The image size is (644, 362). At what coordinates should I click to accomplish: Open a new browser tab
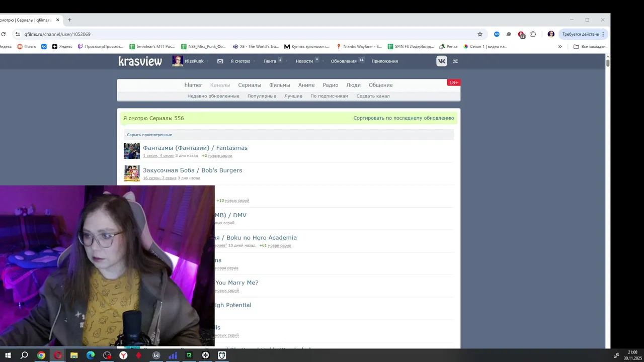[x=69, y=20]
